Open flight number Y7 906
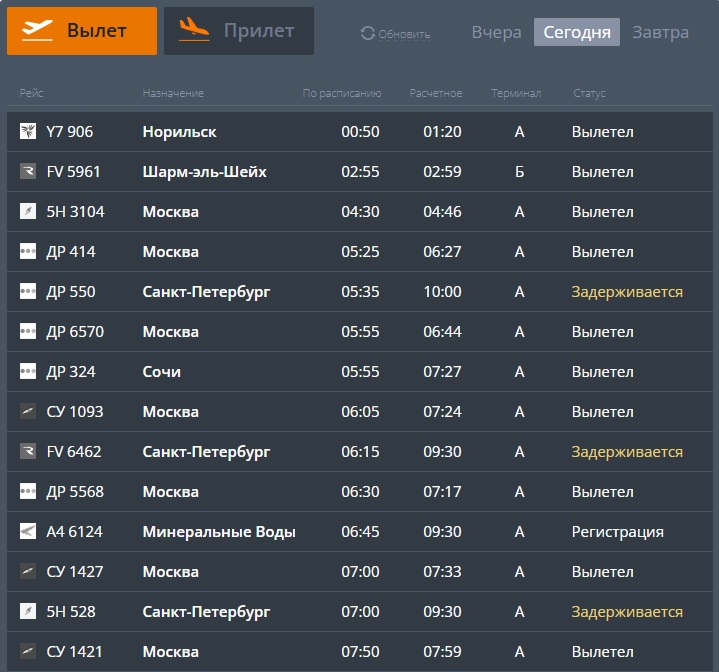Image resolution: width=719 pixels, height=672 pixels. point(70,132)
